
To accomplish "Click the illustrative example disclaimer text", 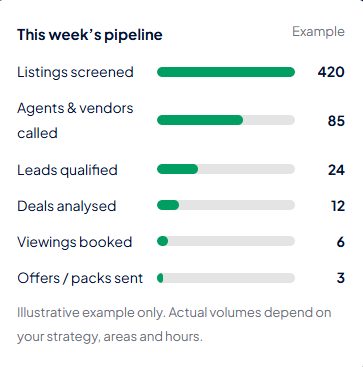I will pos(174,325).
